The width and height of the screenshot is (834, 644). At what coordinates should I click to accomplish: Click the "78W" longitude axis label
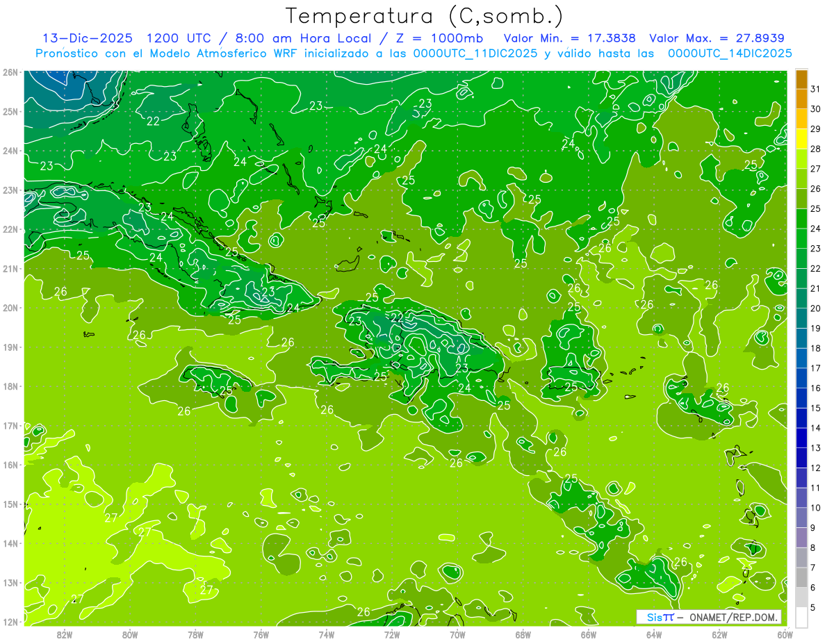pos(196,634)
